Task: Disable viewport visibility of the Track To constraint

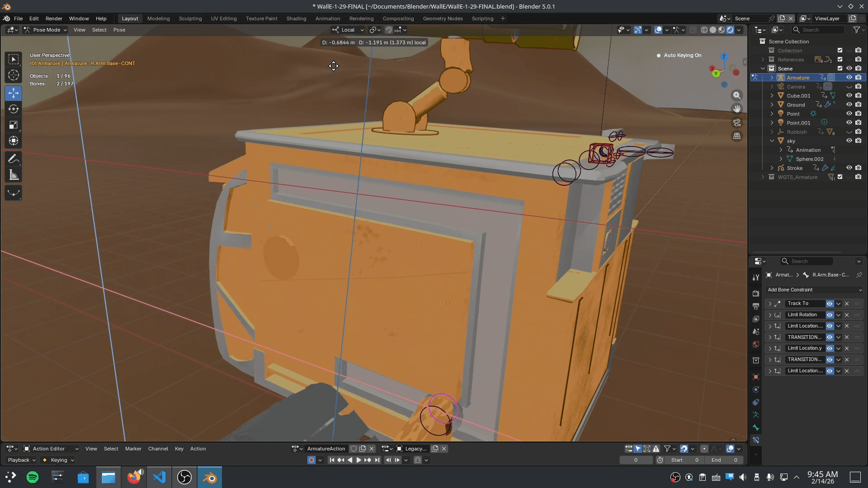Action: [830, 304]
